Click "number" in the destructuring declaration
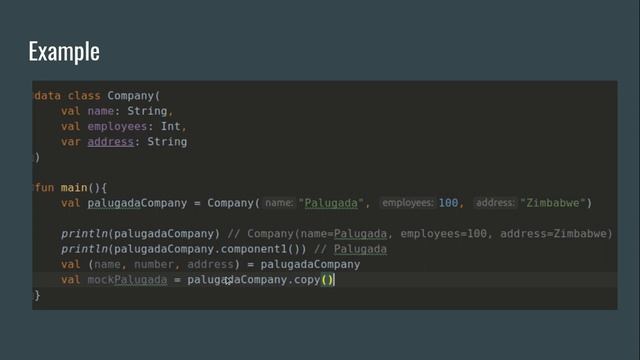The height and width of the screenshot is (360, 640). [x=154, y=264]
